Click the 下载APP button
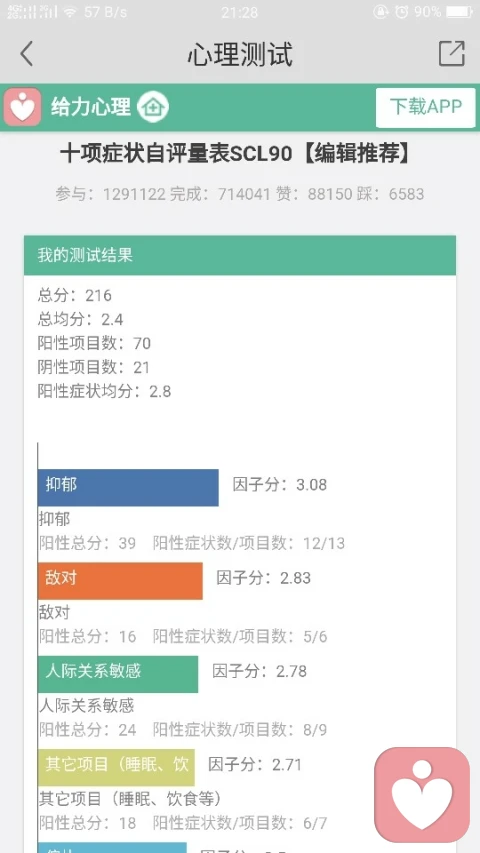Image resolution: width=480 pixels, height=853 pixels. (x=426, y=107)
